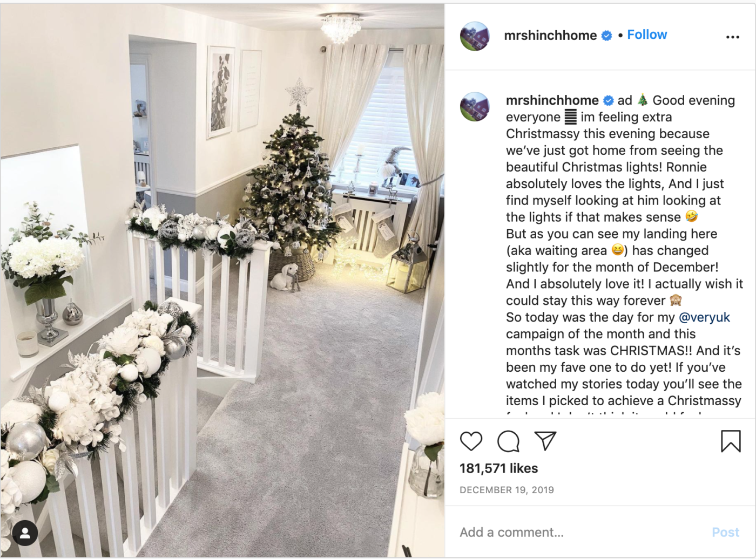The image size is (756, 559).
Task: Open comments via speech bubble icon
Action: coord(508,441)
